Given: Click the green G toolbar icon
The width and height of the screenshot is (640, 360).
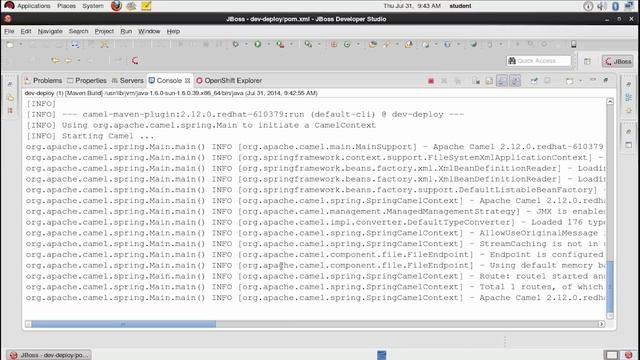Looking at the screenshot, I should click(347, 44).
